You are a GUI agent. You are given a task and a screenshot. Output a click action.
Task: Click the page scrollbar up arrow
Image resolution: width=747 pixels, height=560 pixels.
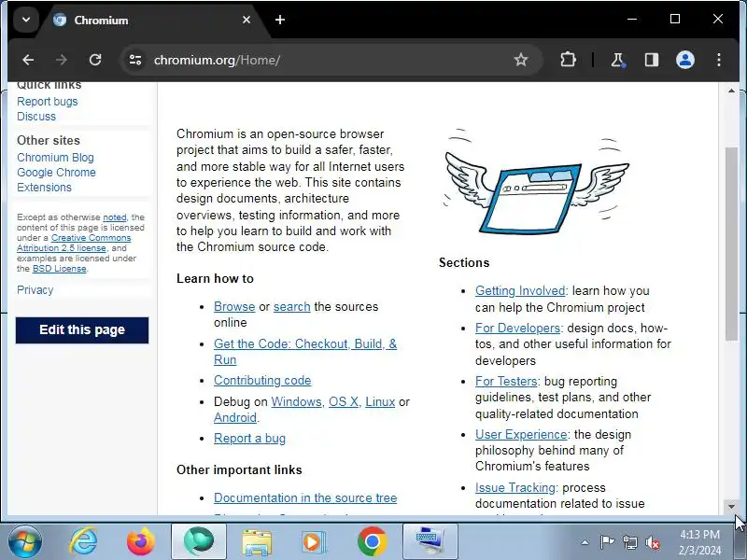pos(731,91)
